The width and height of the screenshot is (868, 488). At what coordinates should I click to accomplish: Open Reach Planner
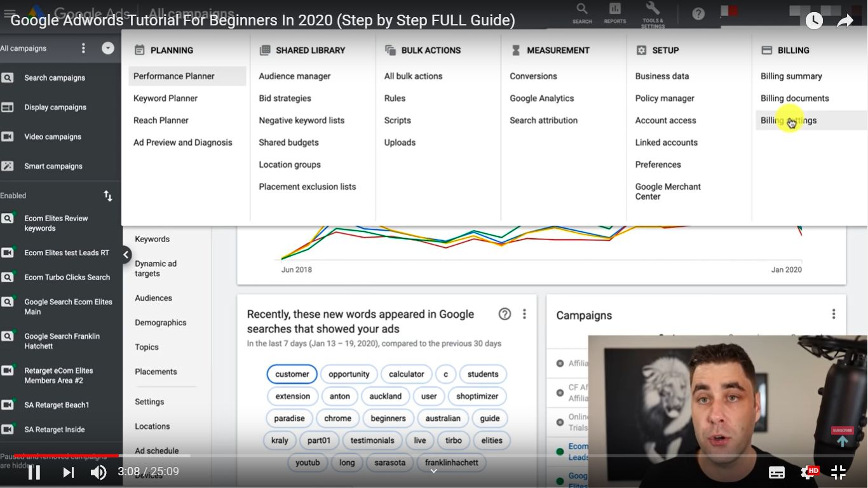point(161,121)
